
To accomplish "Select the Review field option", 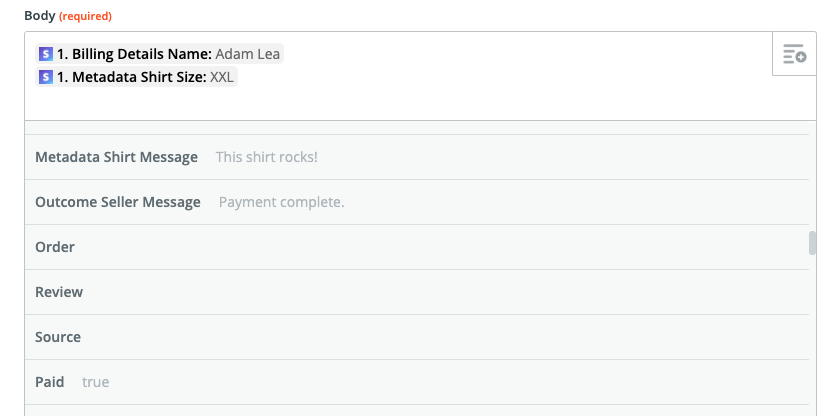I will pos(59,292).
